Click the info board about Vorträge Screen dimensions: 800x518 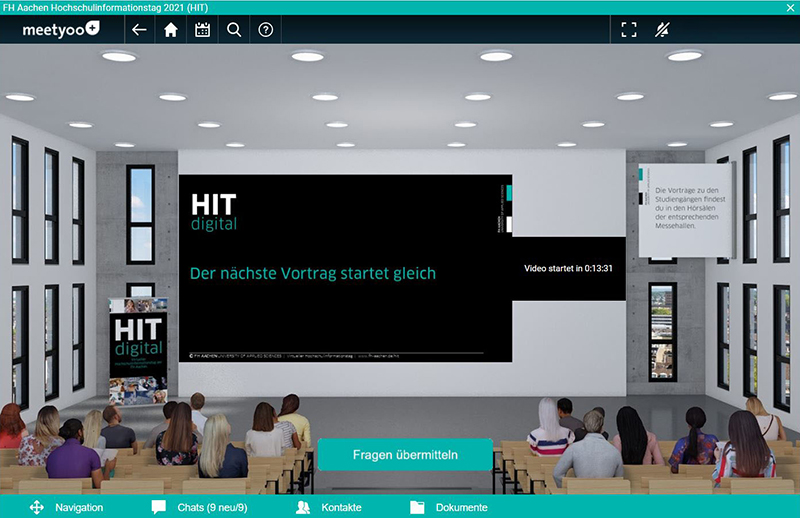pyautogui.click(x=685, y=210)
